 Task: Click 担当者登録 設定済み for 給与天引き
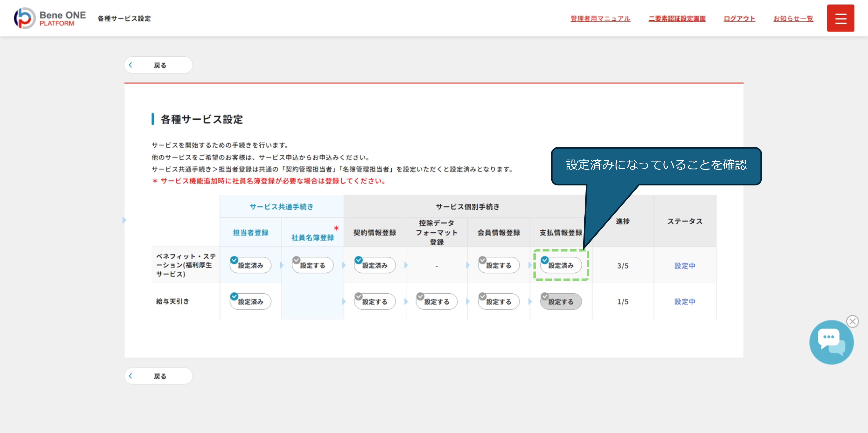[250, 301]
